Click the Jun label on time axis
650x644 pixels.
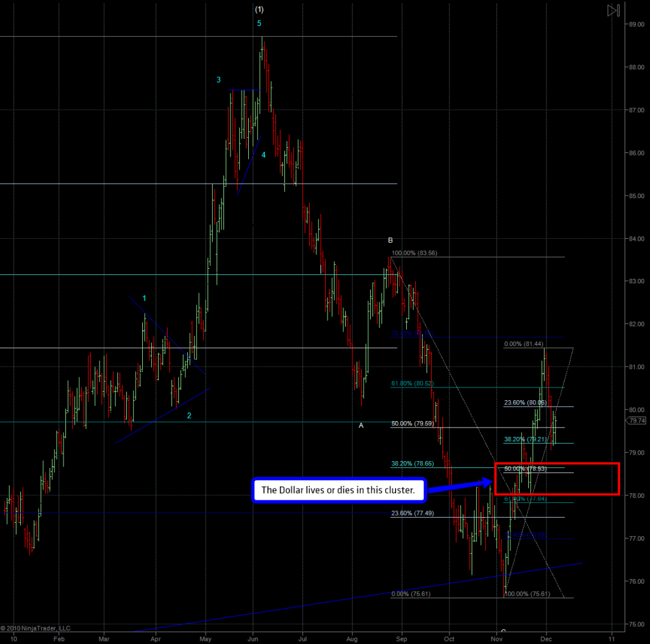pos(253,628)
